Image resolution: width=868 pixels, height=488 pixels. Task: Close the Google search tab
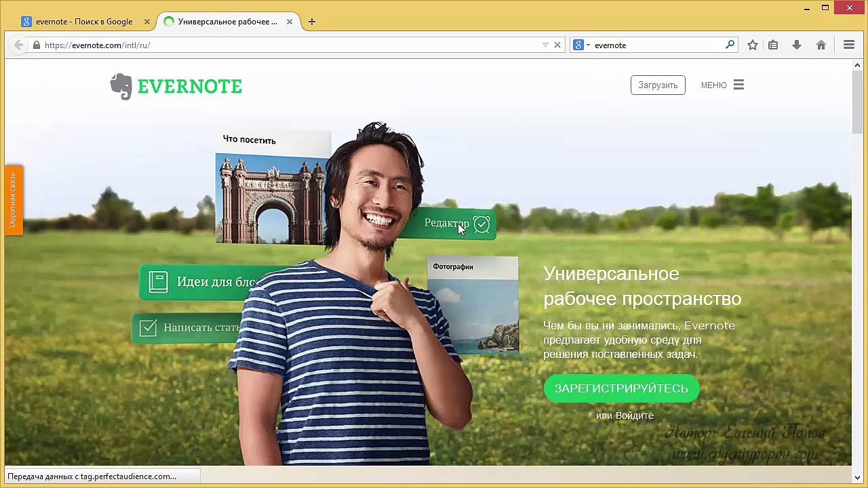pos(147,22)
